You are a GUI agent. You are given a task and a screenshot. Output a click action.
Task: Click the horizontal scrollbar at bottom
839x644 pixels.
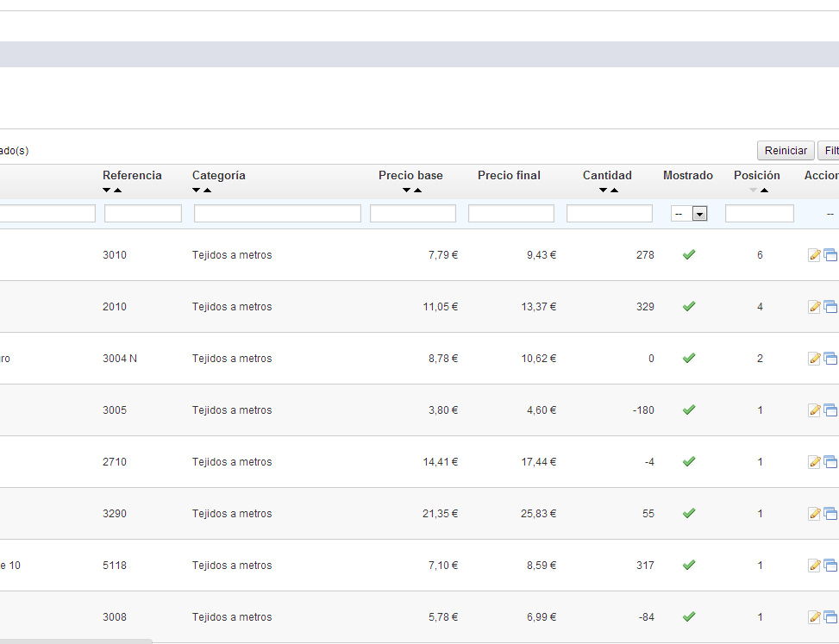76,641
